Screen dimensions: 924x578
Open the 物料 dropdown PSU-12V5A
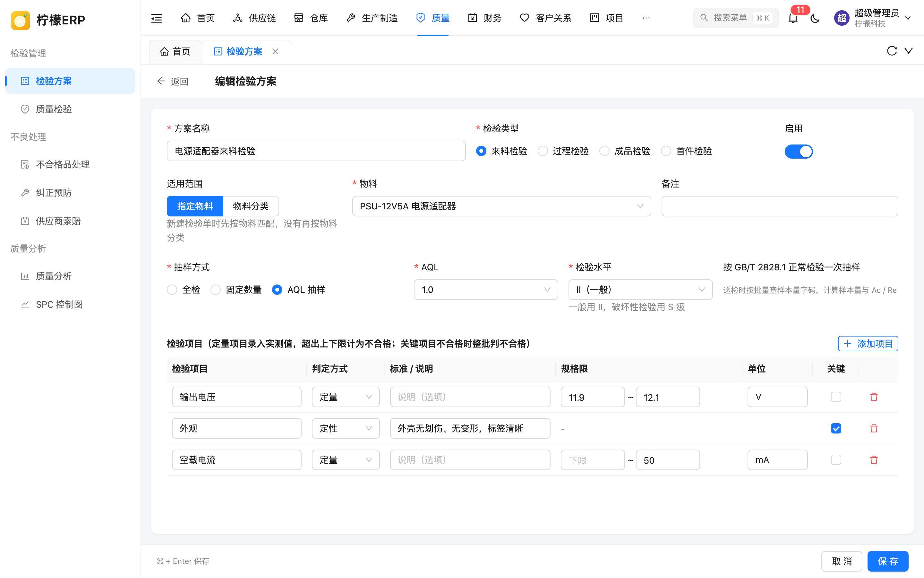click(501, 206)
